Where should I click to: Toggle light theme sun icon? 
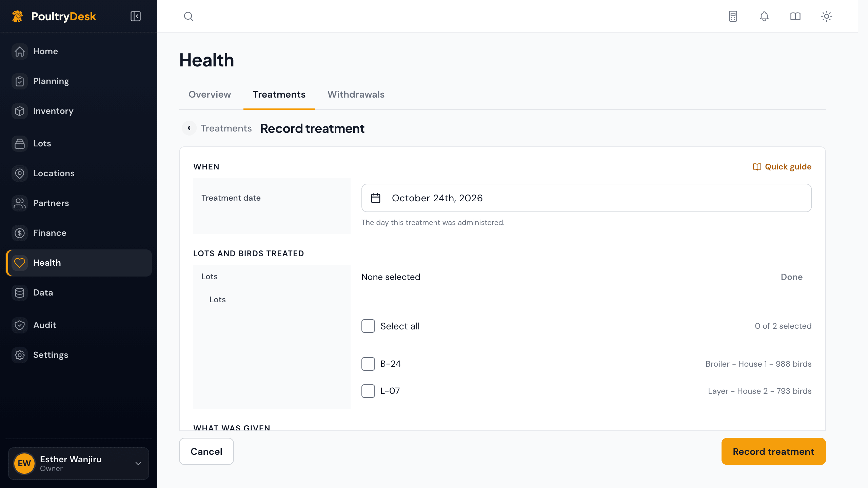827,16
